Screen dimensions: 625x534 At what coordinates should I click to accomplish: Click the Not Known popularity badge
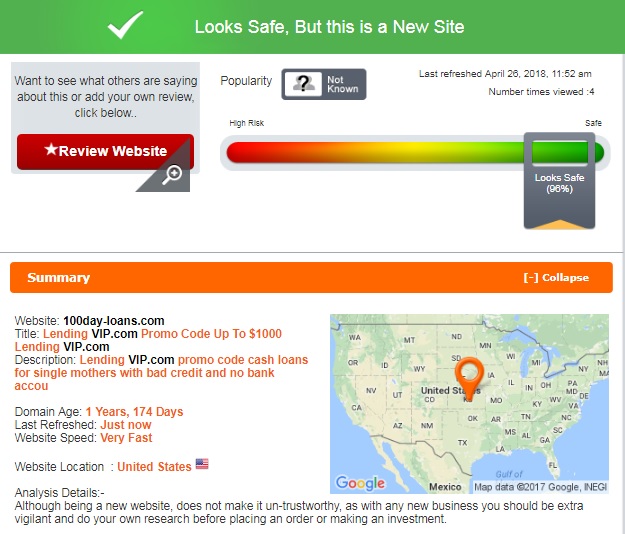[x=324, y=84]
